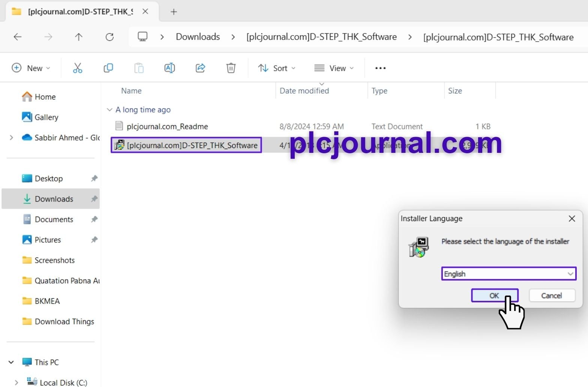Click Downloads in the address breadcrumb
This screenshot has width=588, height=387.
click(198, 37)
